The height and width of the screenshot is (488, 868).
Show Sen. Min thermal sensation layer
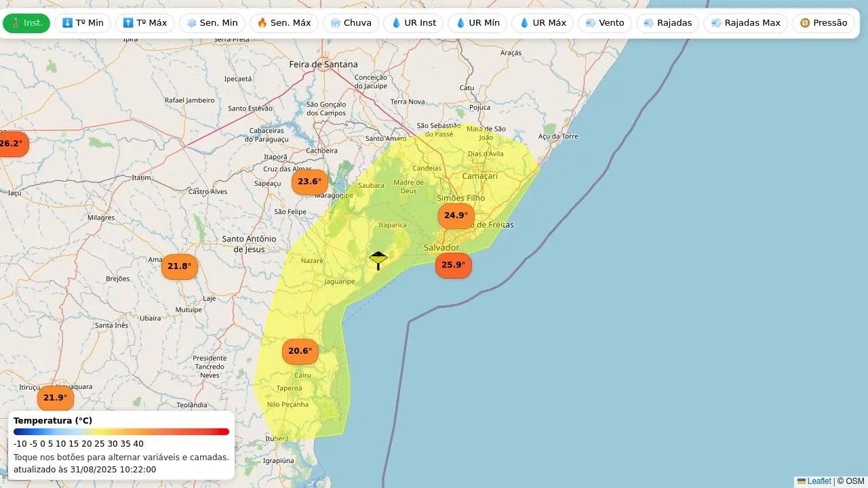[212, 23]
